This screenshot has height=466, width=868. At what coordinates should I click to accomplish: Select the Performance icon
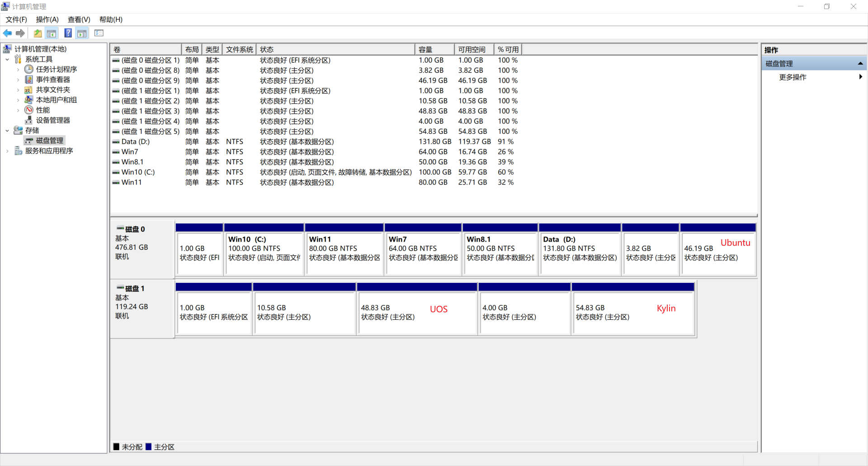tap(29, 110)
